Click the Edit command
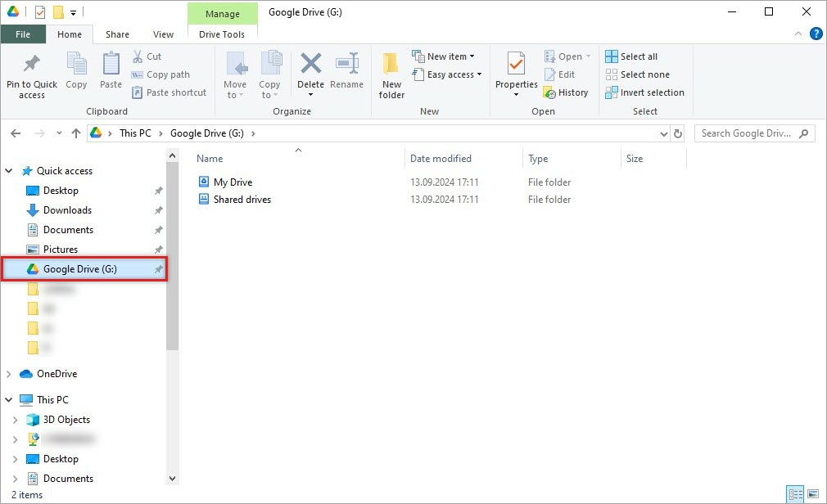This screenshot has width=827, height=504. (559, 74)
